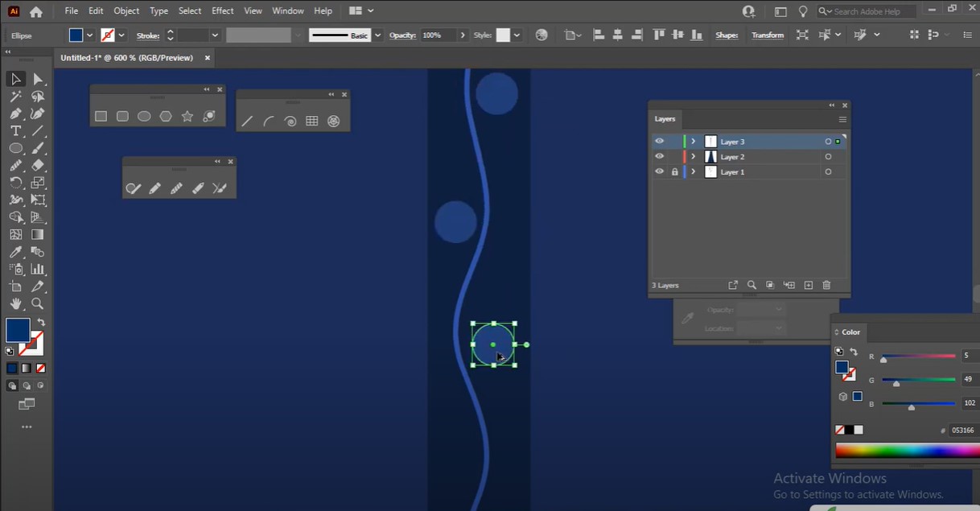Open the Opacity dropdown arrow
Viewport: 980px width, 511px height.
(x=463, y=35)
